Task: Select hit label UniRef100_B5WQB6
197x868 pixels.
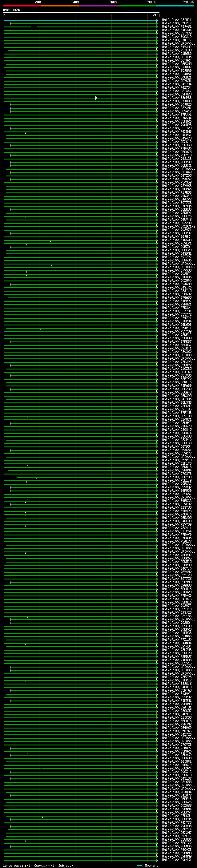Action: click(176, 839)
